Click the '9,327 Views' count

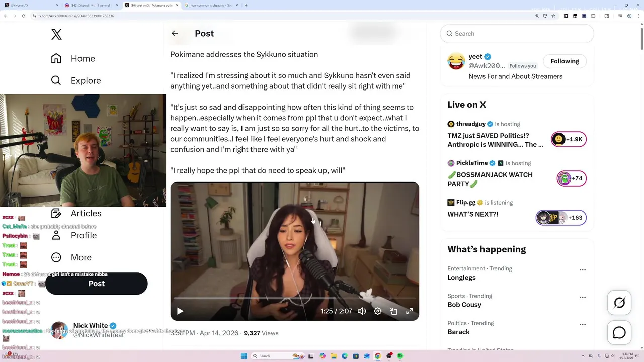[261, 333]
